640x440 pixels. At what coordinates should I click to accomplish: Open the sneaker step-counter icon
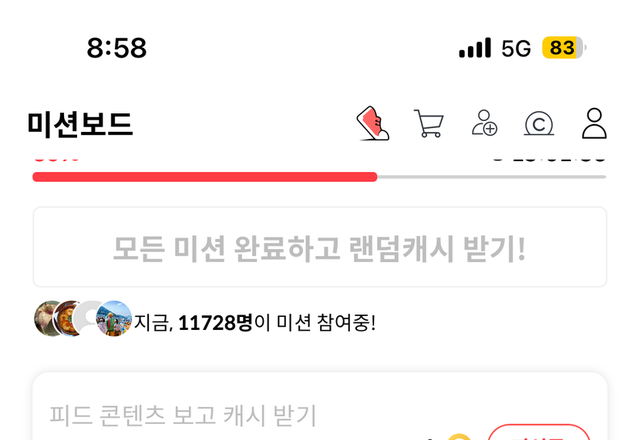pyautogui.click(x=373, y=123)
